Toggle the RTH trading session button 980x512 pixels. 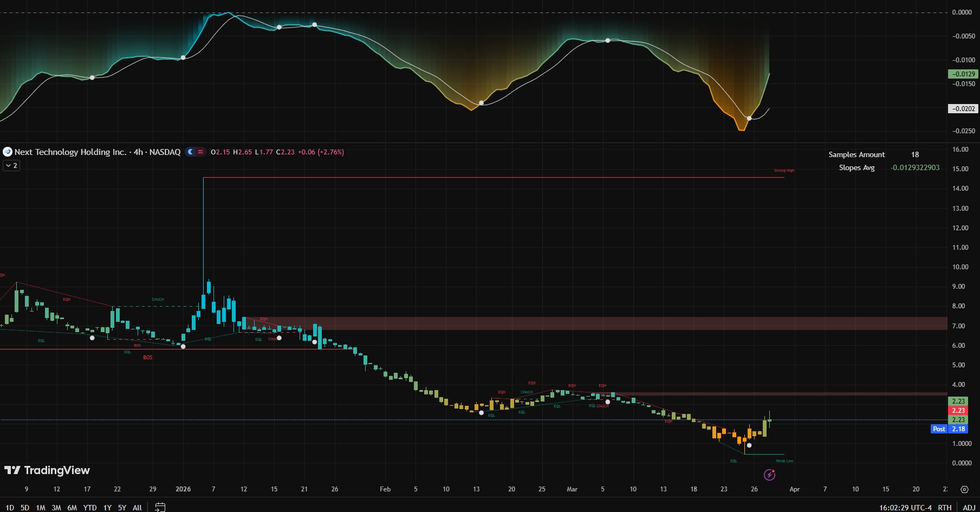tap(944, 508)
